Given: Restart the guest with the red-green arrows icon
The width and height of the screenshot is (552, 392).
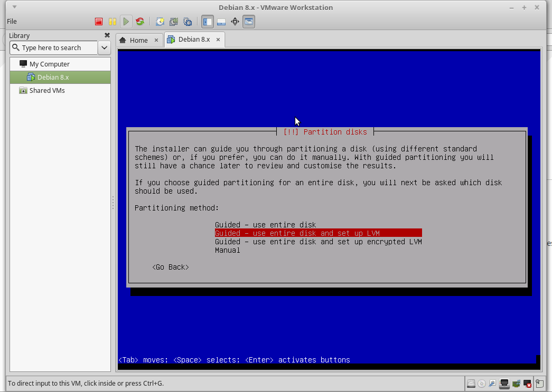Looking at the screenshot, I should coord(140,22).
